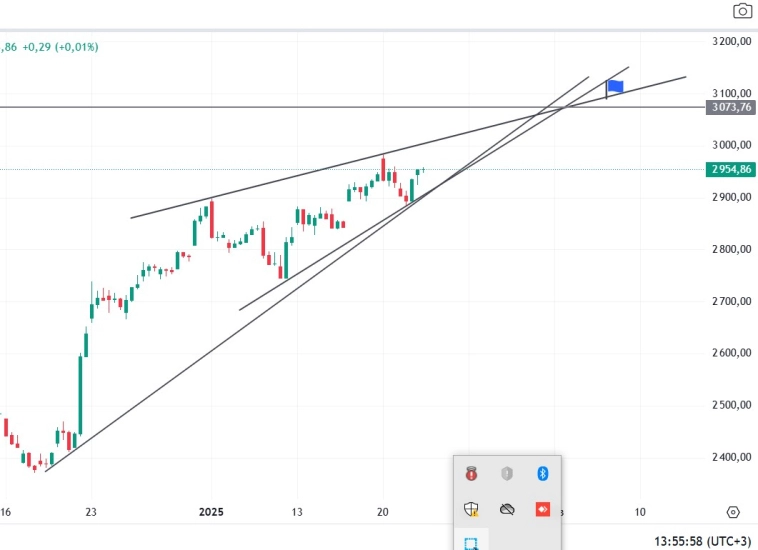Open the screen snipping tray icon
This screenshot has width=758, height=550.
[x=471, y=543]
